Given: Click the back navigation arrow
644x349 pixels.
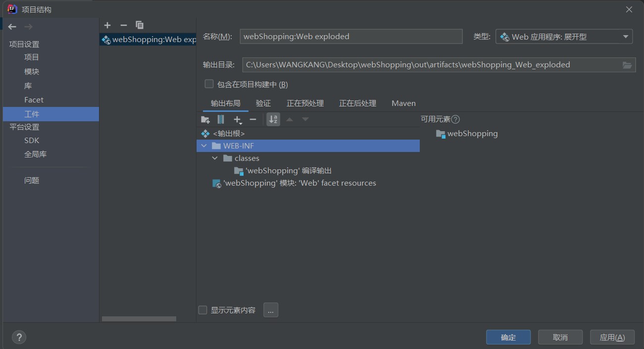Looking at the screenshot, I should [12, 27].
